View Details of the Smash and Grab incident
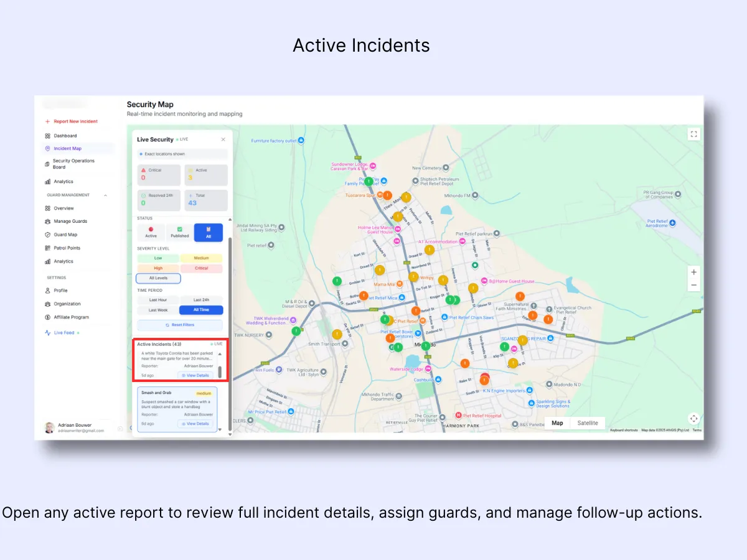Screen dimensions: 747x560 (x=197, y=424)
